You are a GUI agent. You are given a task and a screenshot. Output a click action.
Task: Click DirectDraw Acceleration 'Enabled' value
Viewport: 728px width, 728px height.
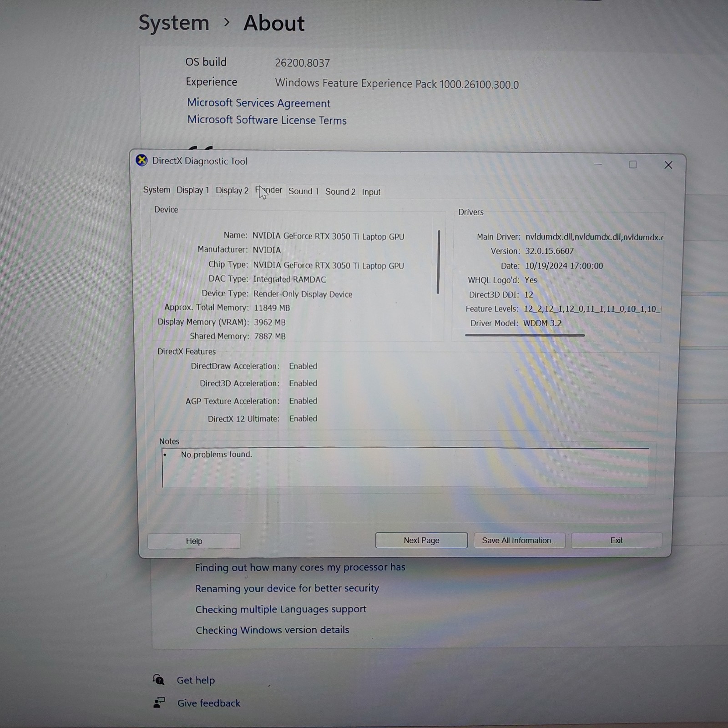tap(303, 366)
